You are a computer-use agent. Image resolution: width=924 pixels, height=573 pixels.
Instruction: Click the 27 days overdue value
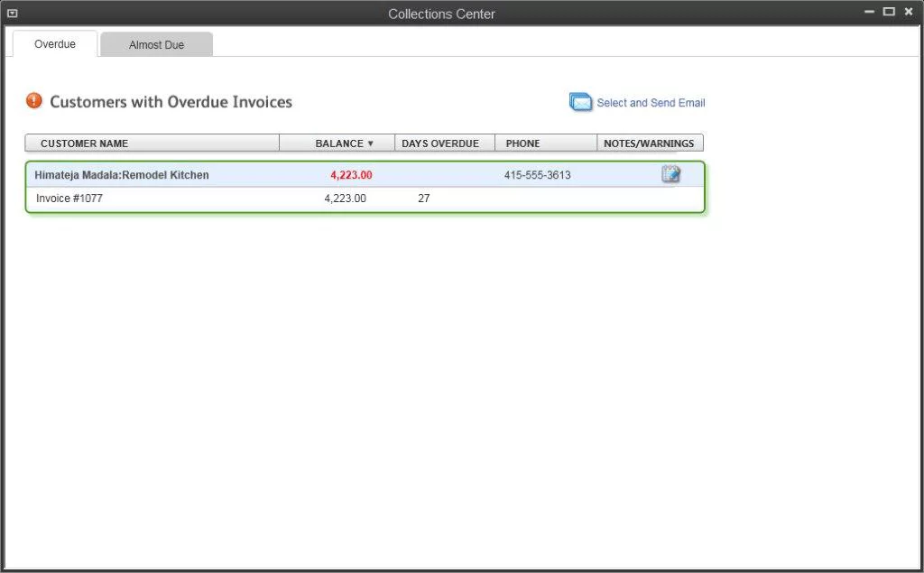click(x=423, y=199)
